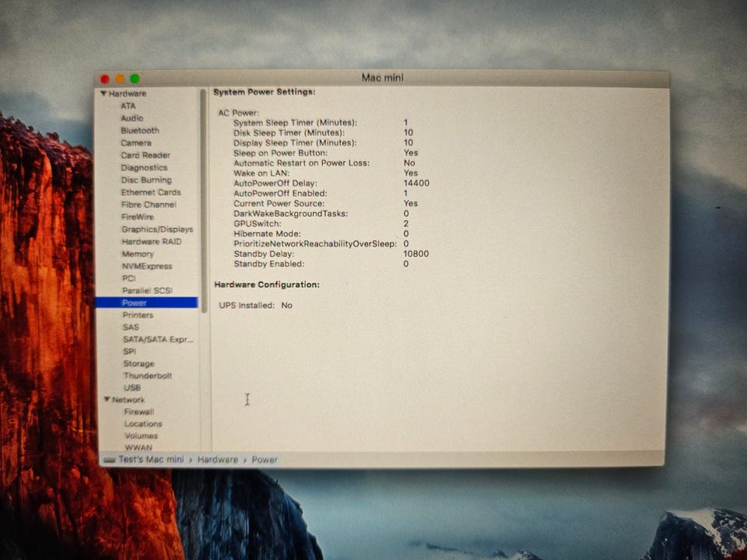Image resolution: width=747 pixels, height=560 pixels.
Task: Select SPI in the sidebar
Action: pos(130,352)
